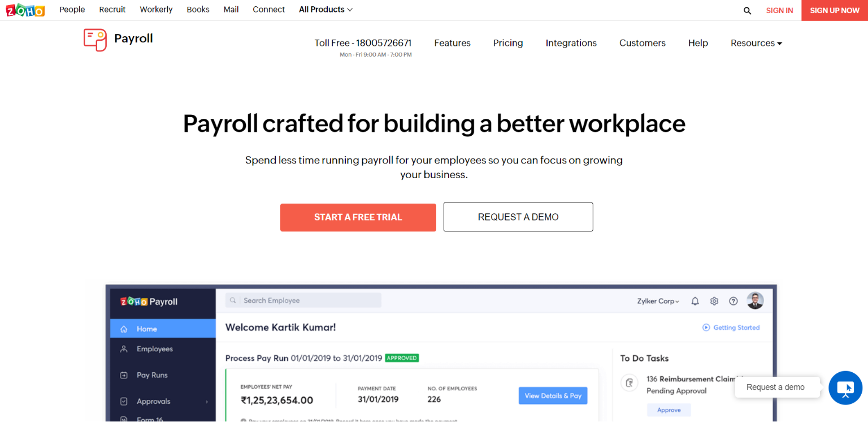Click the Pending Approval text
Screen dimensions: 868x422
coord(676,391)
